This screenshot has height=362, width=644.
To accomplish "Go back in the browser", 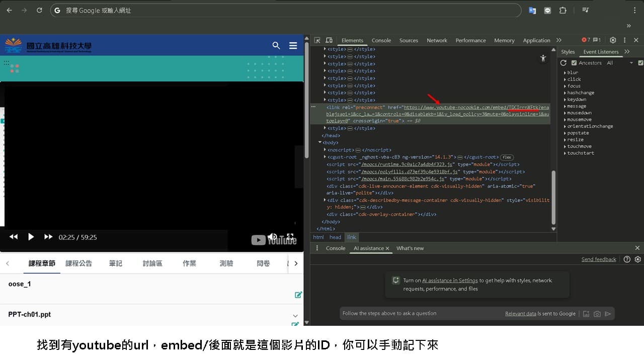I will [9, 10].
